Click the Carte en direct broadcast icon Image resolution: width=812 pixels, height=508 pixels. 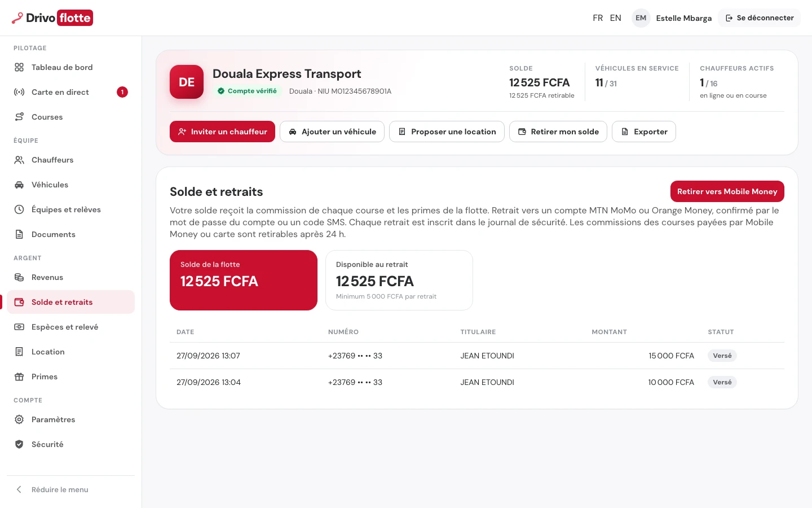(19, 92)
